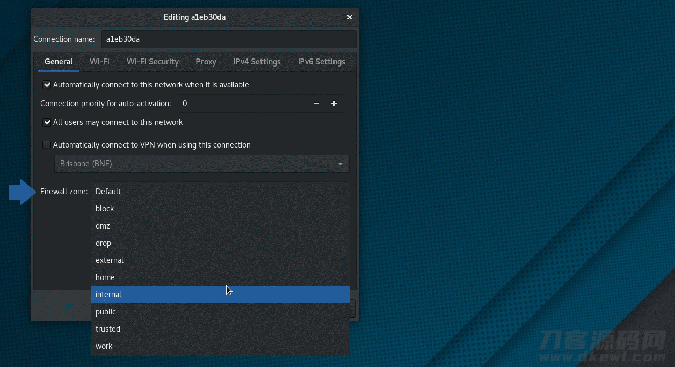Close the Editing a1eb30da dialog

[349, 17]
